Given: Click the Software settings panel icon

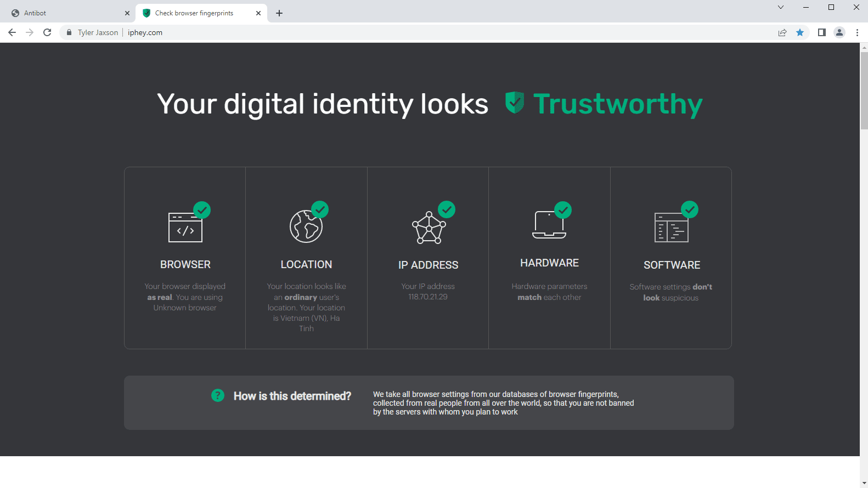Looking at the screenshot, I should pos(672,227).
